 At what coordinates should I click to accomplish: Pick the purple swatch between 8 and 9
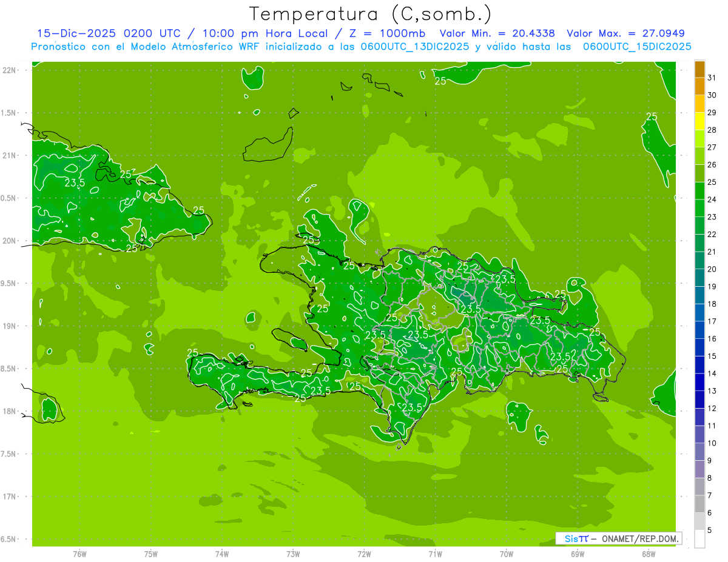699,469
